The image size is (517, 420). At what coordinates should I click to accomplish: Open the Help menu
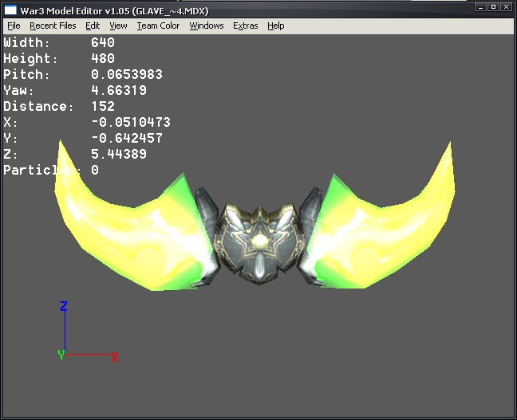[275, 26]
